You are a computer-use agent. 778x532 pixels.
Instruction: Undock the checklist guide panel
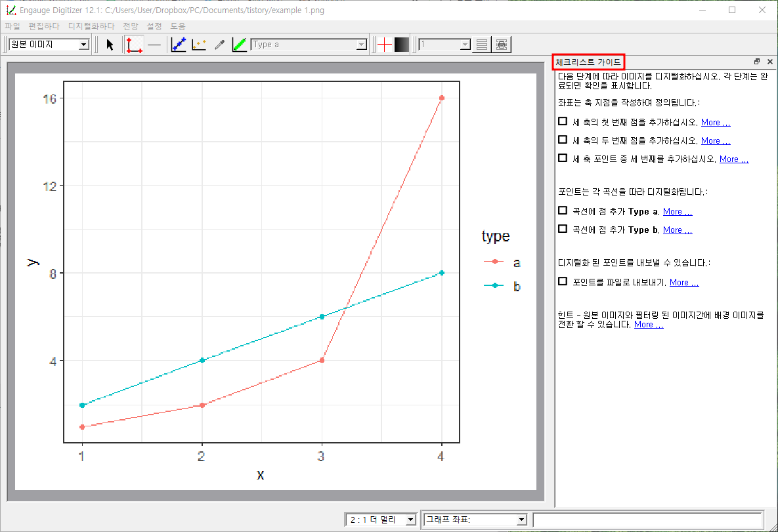point(757,62)
